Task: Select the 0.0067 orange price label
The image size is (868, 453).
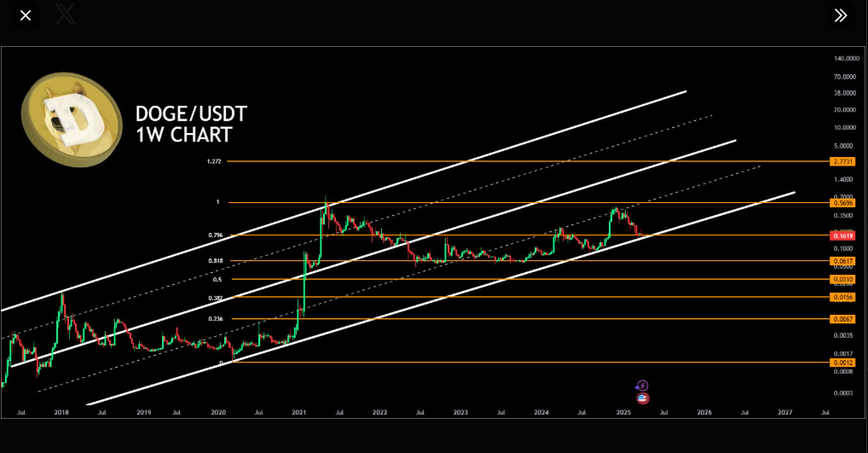Action: click(842, 318)
